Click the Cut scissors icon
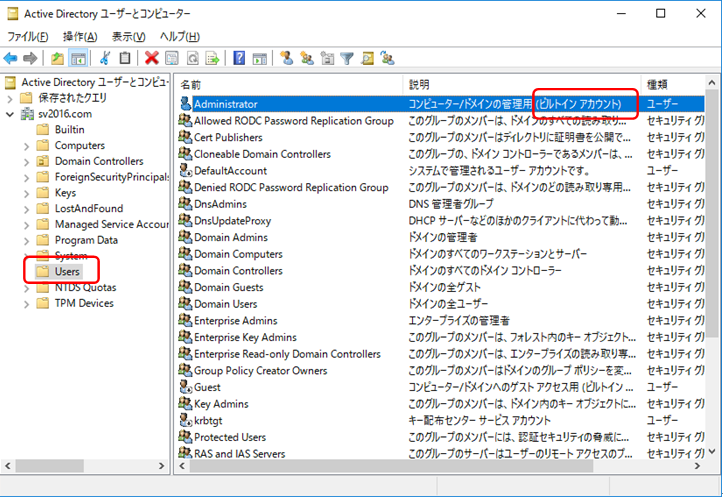The height and width of the screenshot is (497, 723). point(105,59)
